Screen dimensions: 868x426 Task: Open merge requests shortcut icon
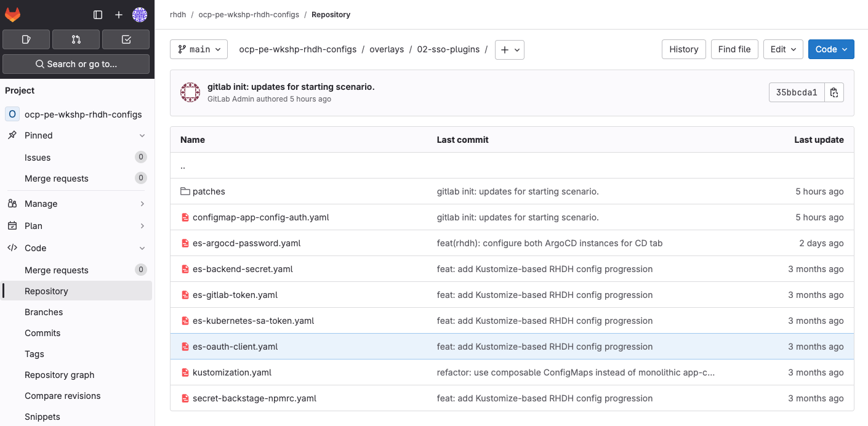(76, 39)
